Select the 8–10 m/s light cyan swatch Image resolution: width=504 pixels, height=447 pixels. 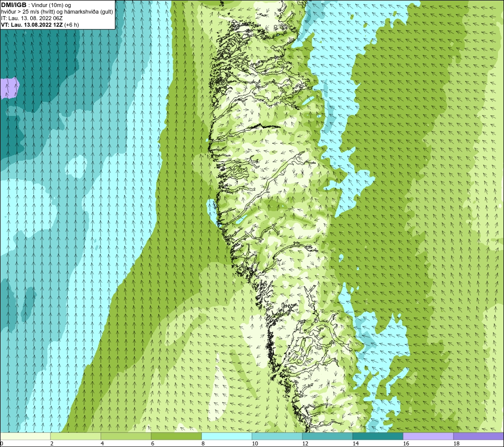pos(227,436)
